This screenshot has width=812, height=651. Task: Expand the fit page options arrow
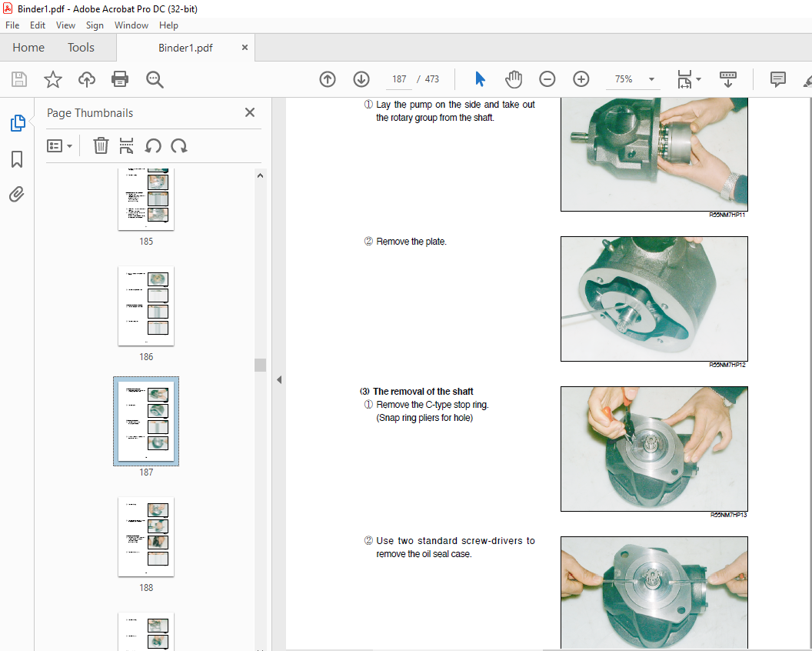coord(699,79)
